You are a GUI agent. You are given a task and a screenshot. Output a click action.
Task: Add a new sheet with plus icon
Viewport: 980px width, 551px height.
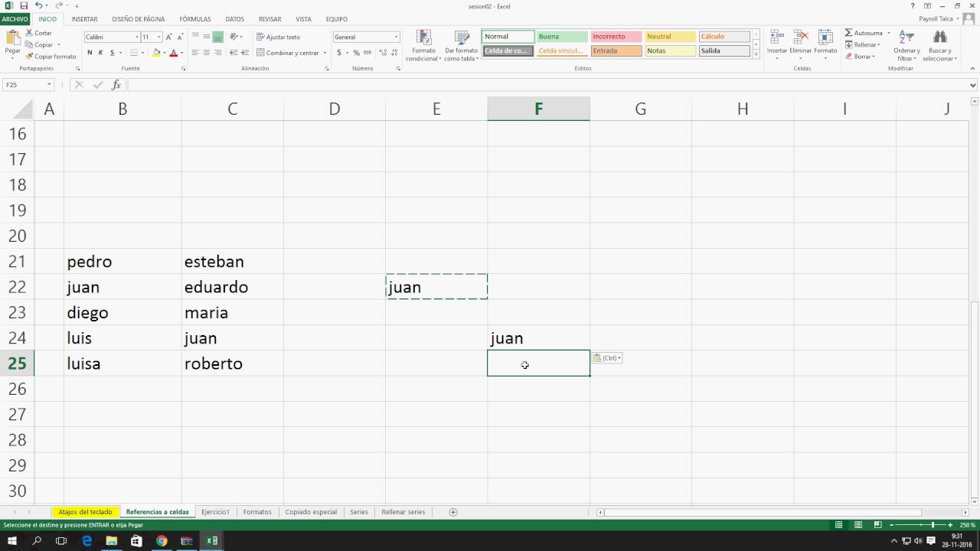452,512
